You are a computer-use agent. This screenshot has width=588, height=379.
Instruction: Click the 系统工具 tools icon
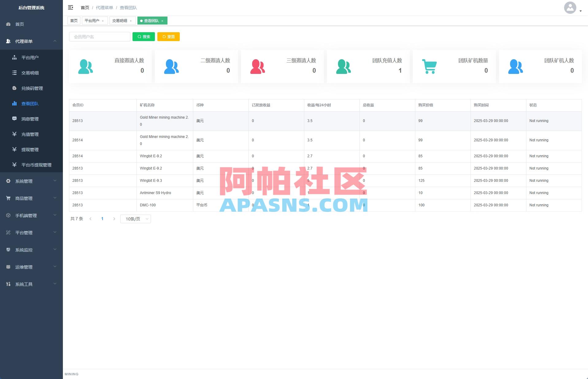8,284
